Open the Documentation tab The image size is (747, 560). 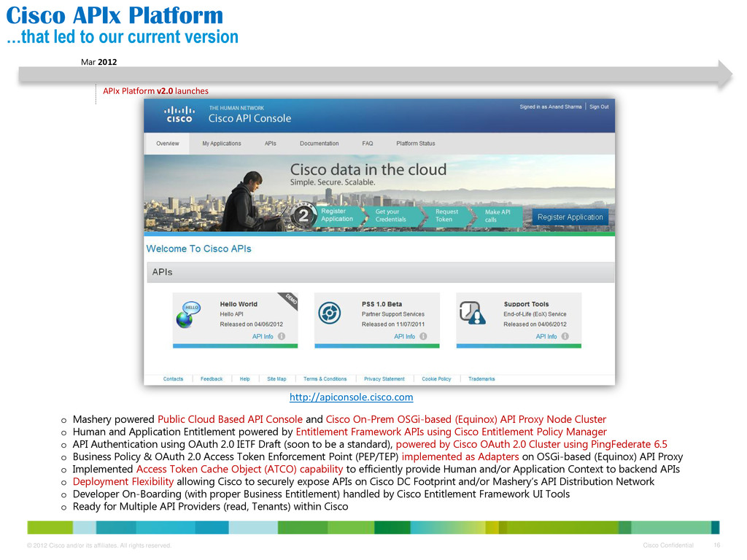(320, 144)
